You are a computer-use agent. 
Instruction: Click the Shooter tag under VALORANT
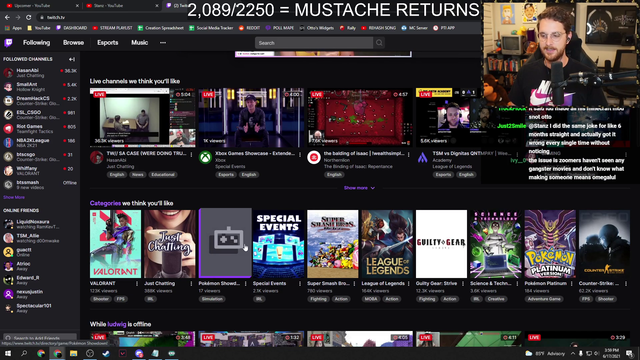[101, 299]
